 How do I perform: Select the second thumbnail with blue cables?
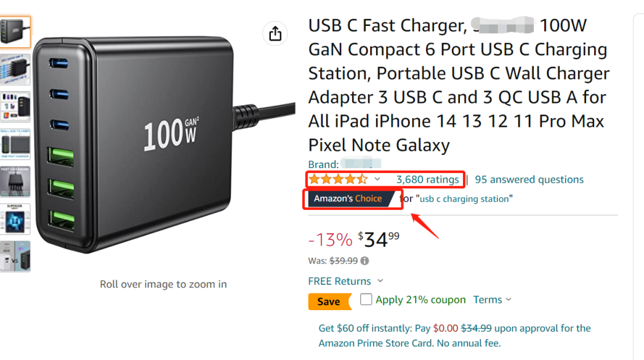(x=15, y=70)
